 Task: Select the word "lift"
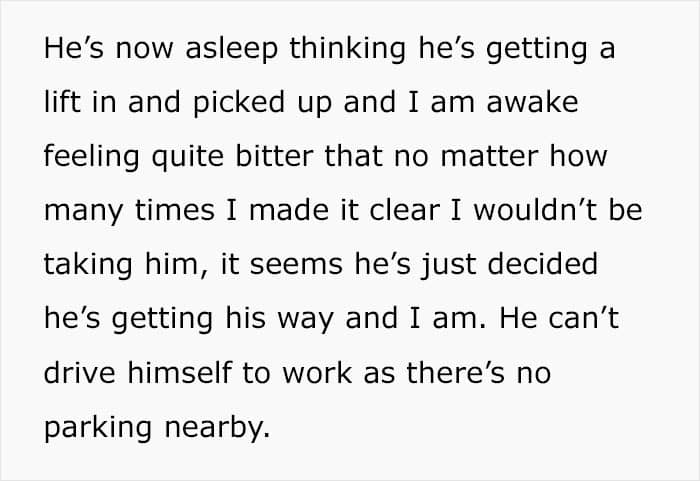(x=62, y=102)
